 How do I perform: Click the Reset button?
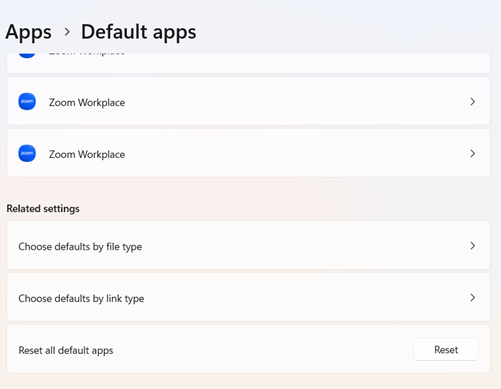coord(446,349)
